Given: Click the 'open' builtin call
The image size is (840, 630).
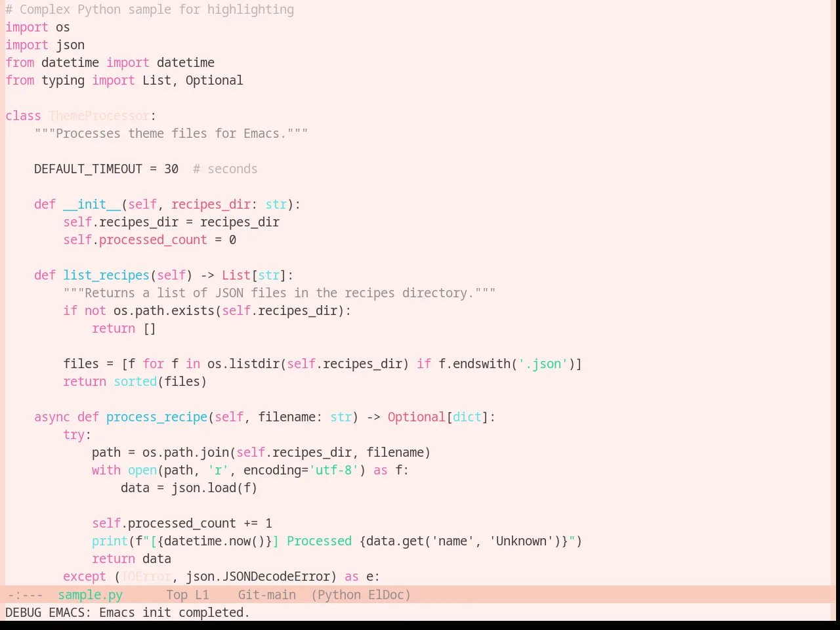Looking at the screenshot, I should click(142, 471).
